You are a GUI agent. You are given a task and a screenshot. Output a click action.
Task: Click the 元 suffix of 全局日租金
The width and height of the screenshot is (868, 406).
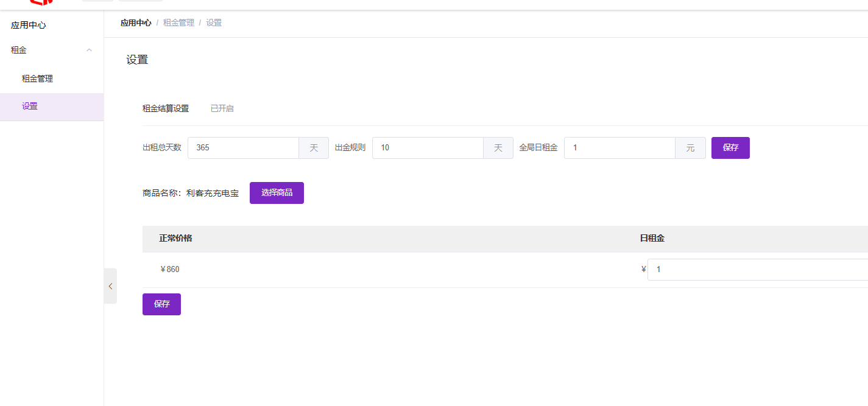coord(690,148)
